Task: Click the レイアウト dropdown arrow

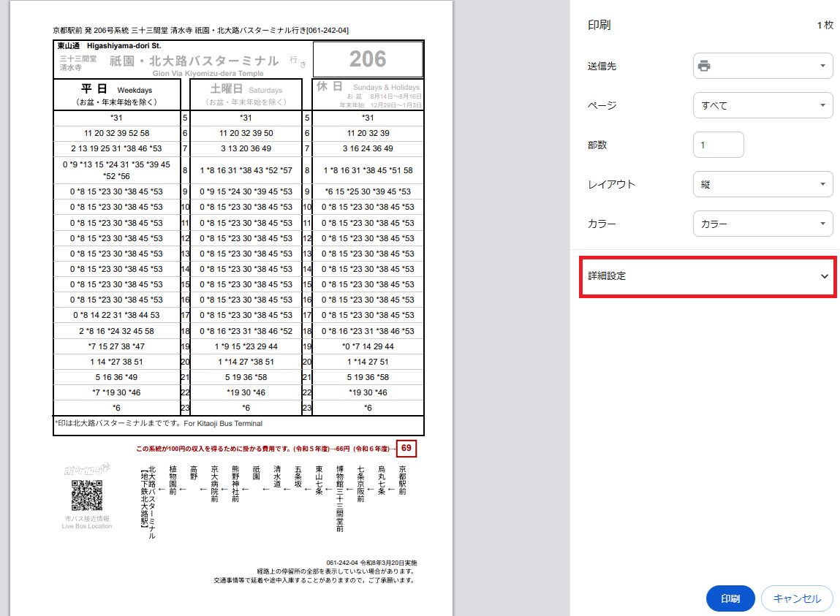Action: click(824, 183)
